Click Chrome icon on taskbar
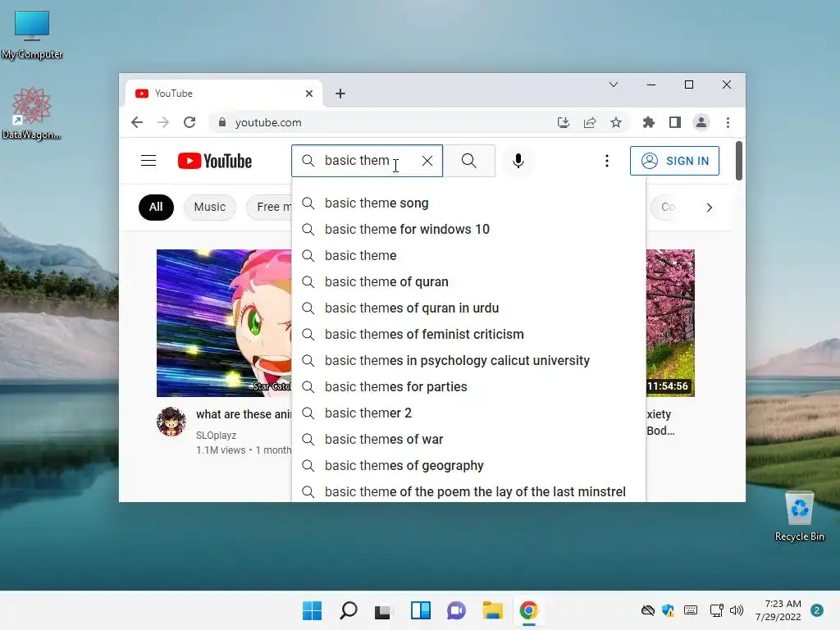Screen dimensions: 840x630 click(529, 610)
